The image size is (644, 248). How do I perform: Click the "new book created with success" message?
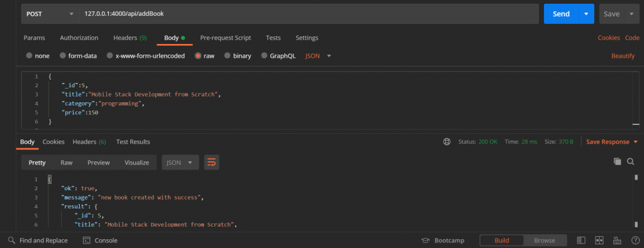point(150,197)
